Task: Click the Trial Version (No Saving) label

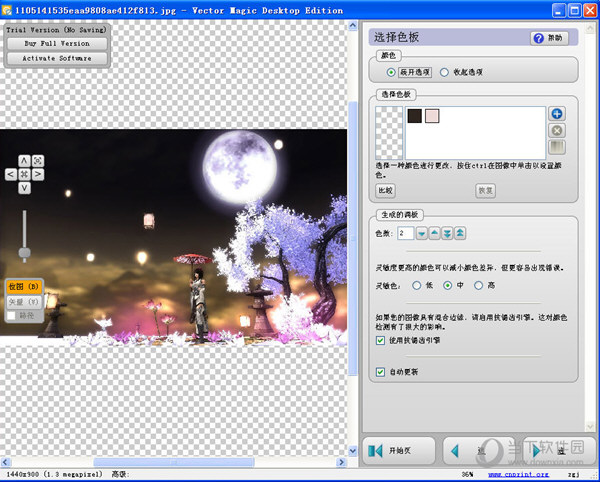Action: coord(57,29)
